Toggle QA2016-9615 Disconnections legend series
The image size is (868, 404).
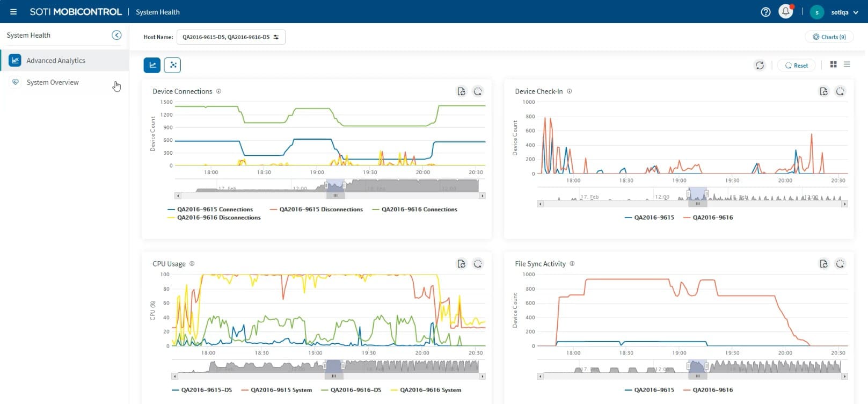[316, 210]
